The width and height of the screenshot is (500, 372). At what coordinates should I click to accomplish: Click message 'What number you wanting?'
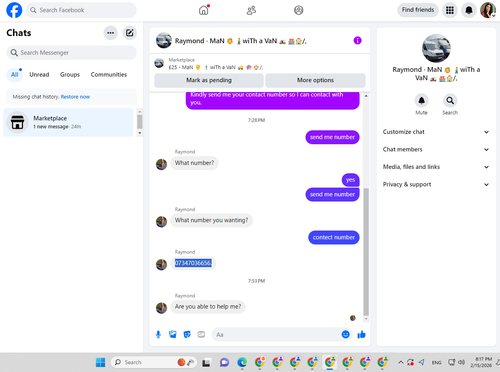(x=211, y=220)
